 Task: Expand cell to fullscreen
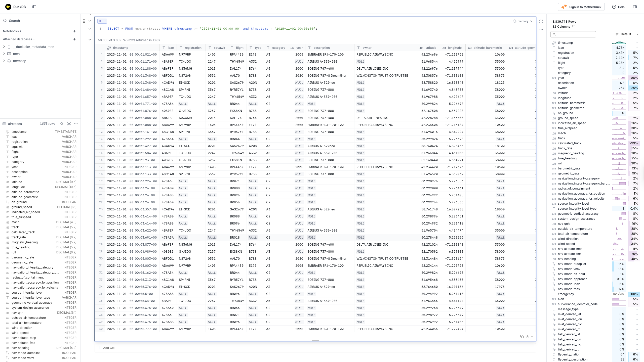(x=541, y=21)
